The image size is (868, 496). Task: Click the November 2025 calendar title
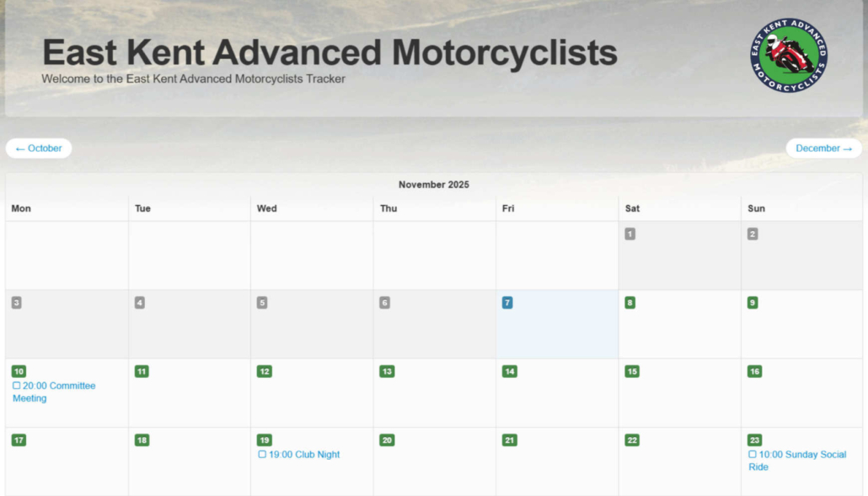(434, 185)
